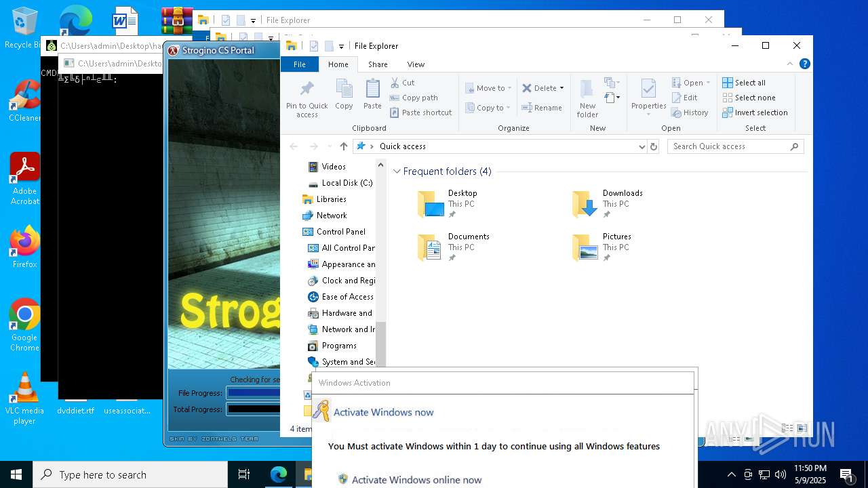Click Invert selection in ribbon

pyautogui.click(x=755, y=113)
